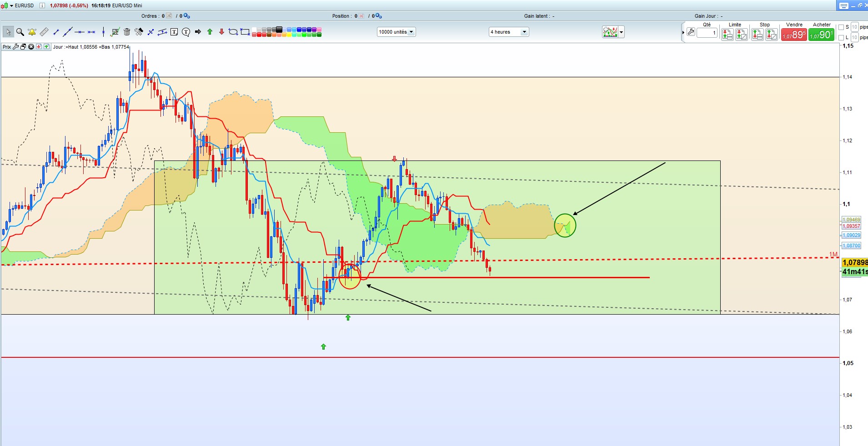Image resolution: width=868 pixels, height=446 pixels.
Task: Select the text box T tool
Action: pos(174,32)
